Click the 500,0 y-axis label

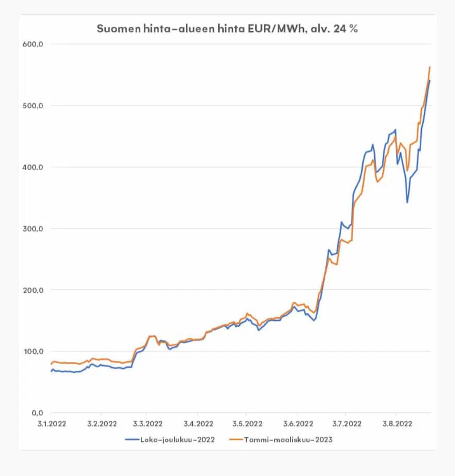33,106
